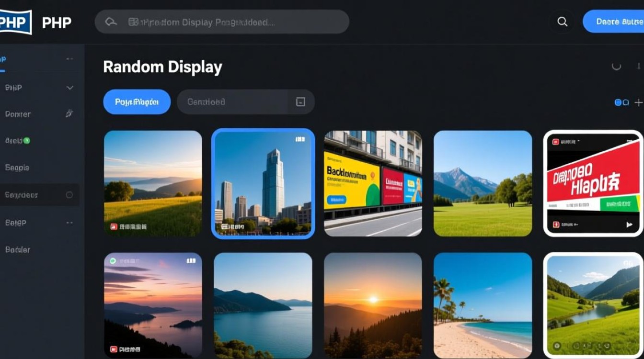The height and width of the screenshot is (359, 644).
Task: Click the green circle badge on purple sunset thumbnail
Action: point(113,261)
